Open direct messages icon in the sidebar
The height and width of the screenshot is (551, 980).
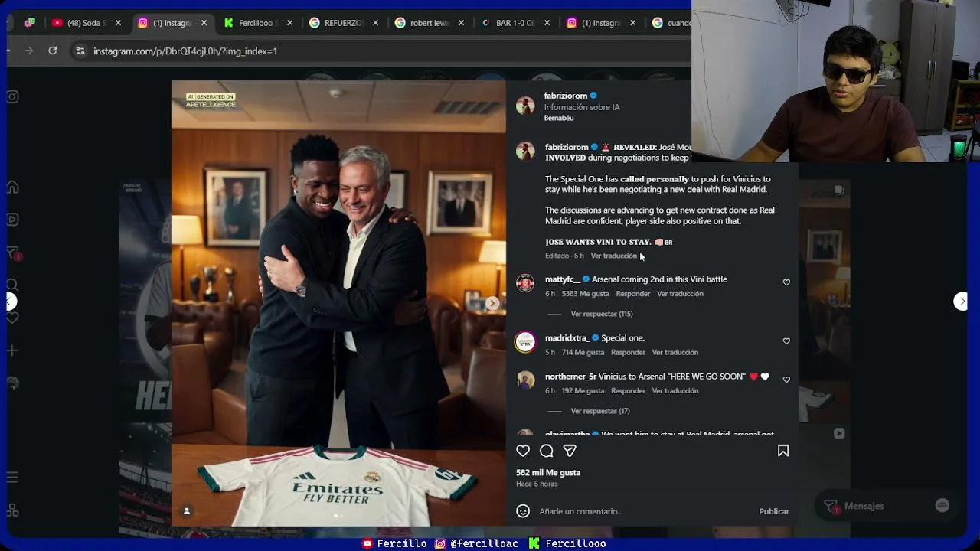point(13,253)
